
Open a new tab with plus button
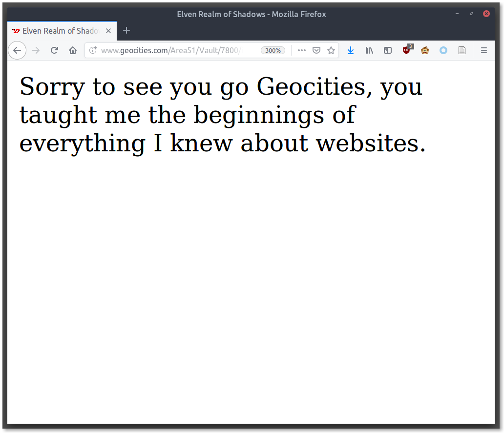point(126,31)
